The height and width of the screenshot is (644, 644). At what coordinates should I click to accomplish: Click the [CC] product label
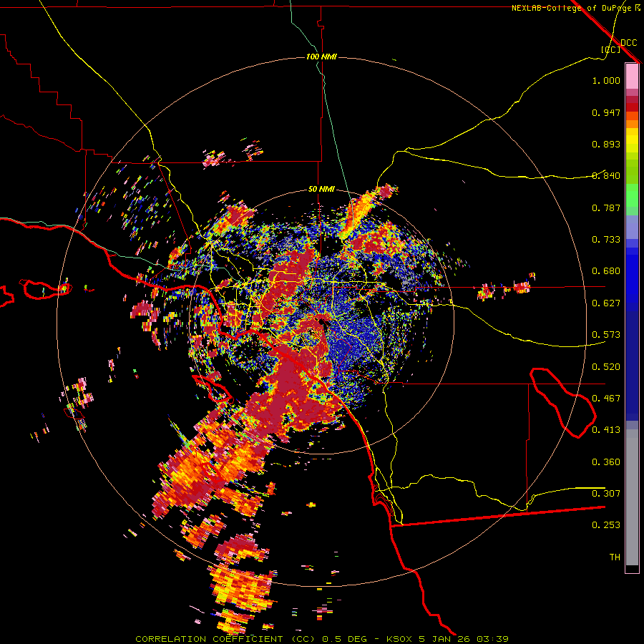(x=611, y=49)
